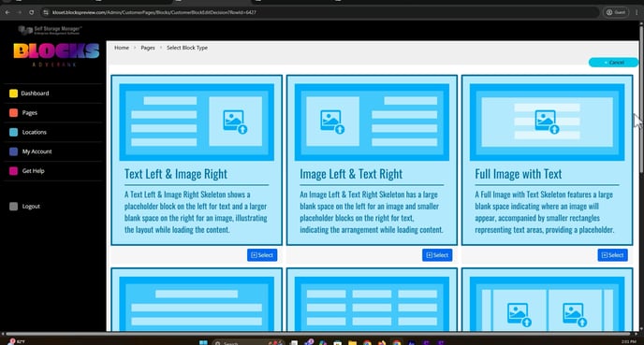Image resolution: width=644 pixels, height=345 pixels.
Task: Click the Text Left & Image Right preview thumbnail
Action: [197, 122]
